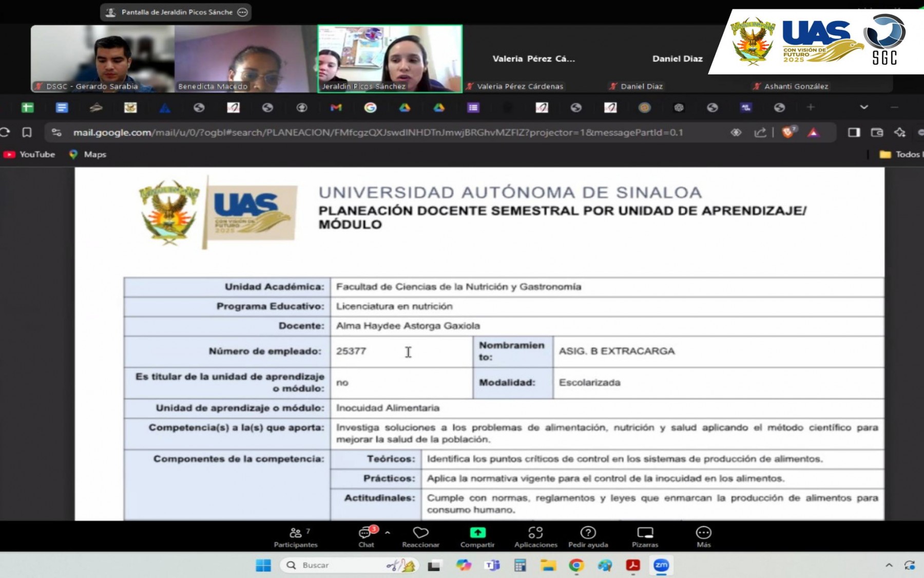Open Brave Shields lion icon

tap(788, 132)
